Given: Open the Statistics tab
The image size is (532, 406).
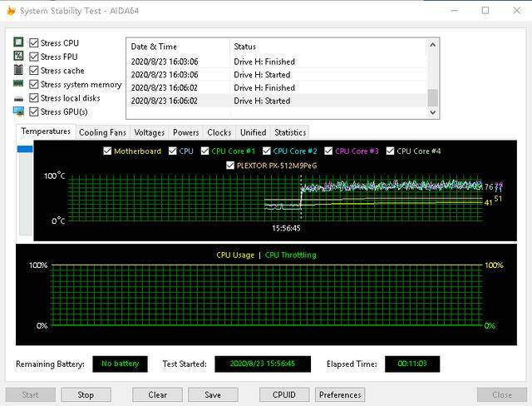Looking at the screenshot, I should tap(289, 132).
